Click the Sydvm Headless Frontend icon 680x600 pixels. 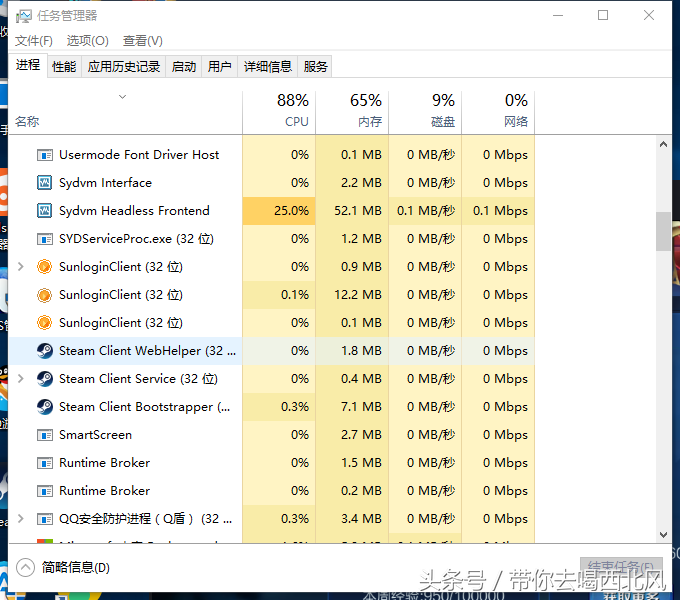coord(45,211)
